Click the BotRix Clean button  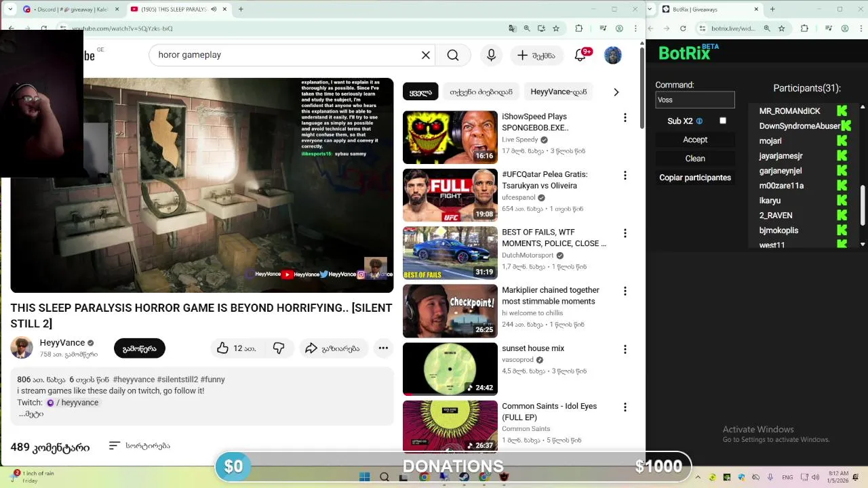695,159
